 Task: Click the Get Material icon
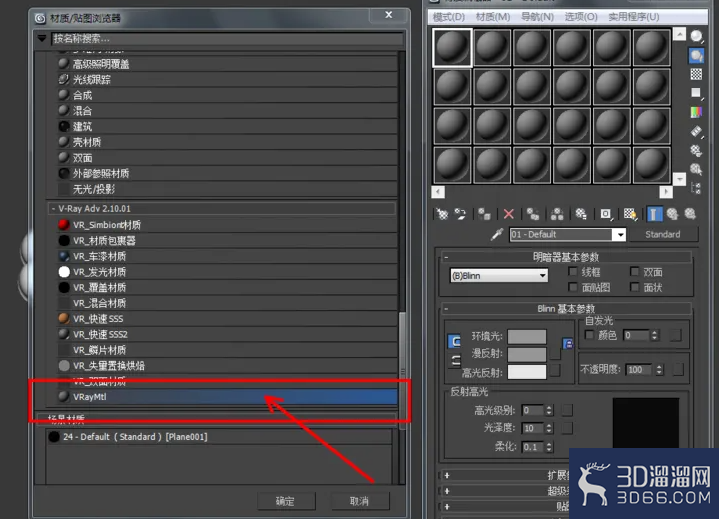point(442,214)
